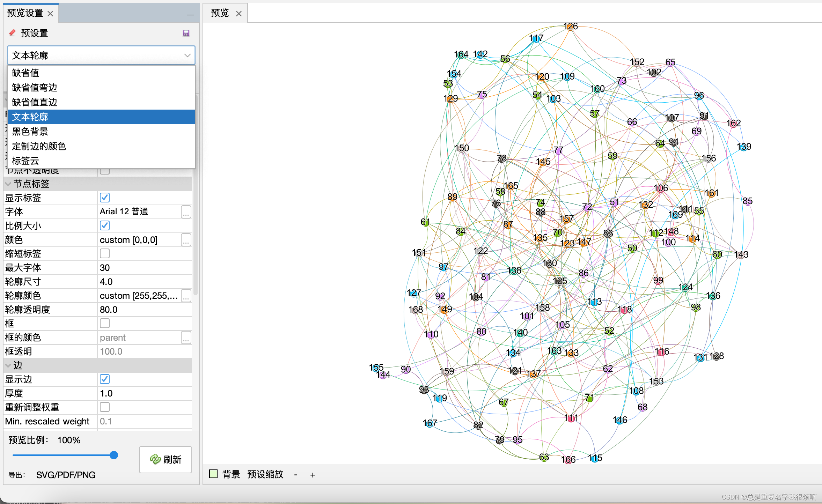
Task: Zoom out preview with minus button
Action: [x=296, y=475]
